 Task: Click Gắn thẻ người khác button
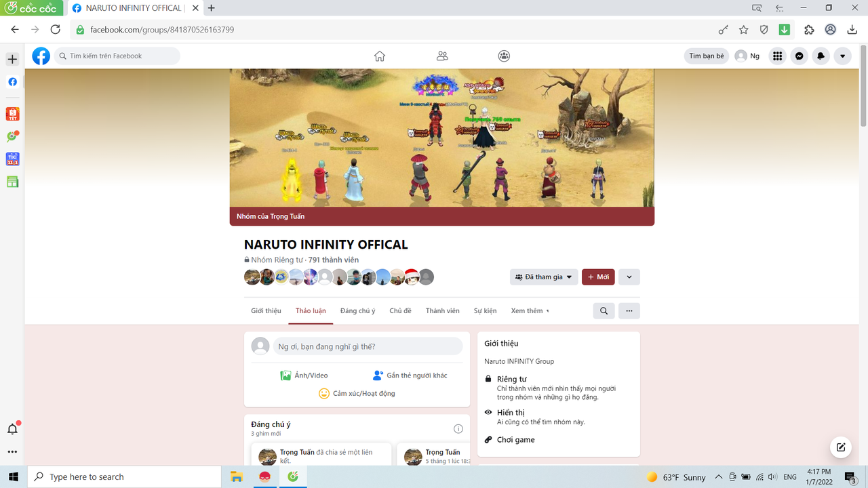[410, 375]
